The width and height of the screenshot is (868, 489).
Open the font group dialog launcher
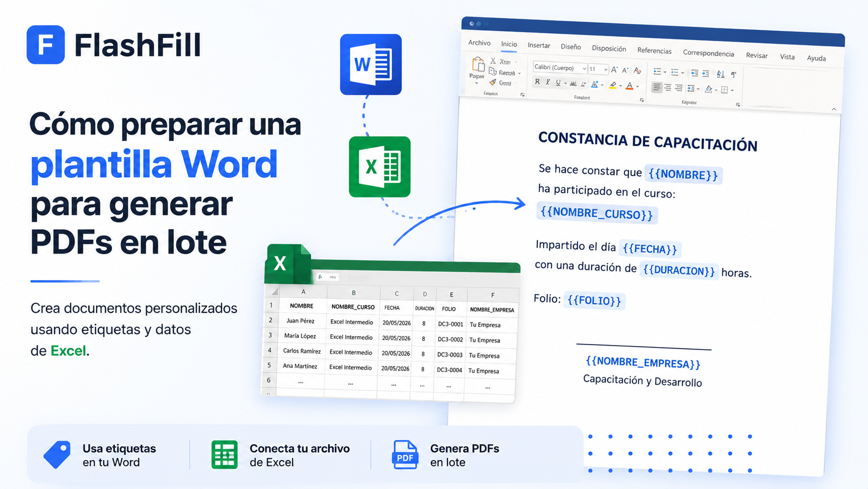642,100
